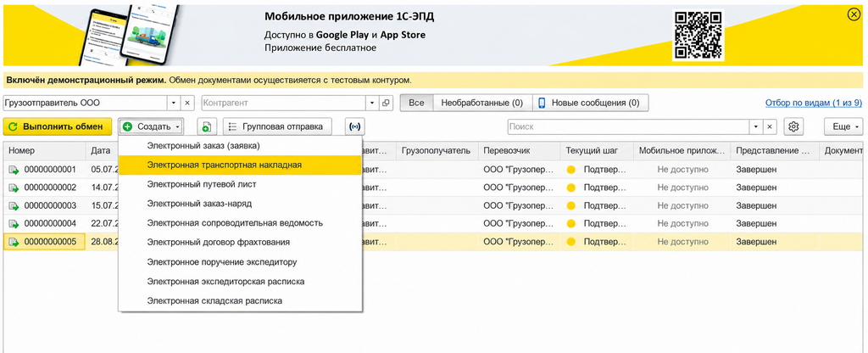The width and height of the screenshot is (868, 353).
Task: Sort by the Номер column header
Action: pyautogui.click(x=44, y=151)
